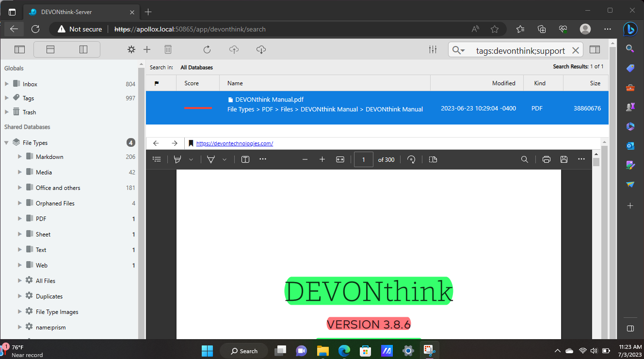Click the PDF viewer vertical scrollbar thumb
The image size is (644, 359).
click(x=596, y=162)
